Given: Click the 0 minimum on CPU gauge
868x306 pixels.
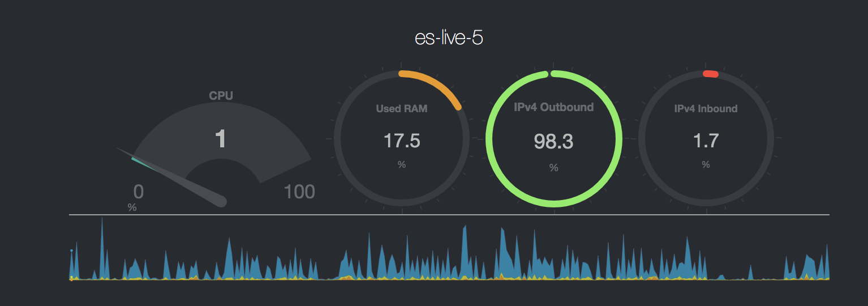Looking at the screenshot, I should 138,192.
